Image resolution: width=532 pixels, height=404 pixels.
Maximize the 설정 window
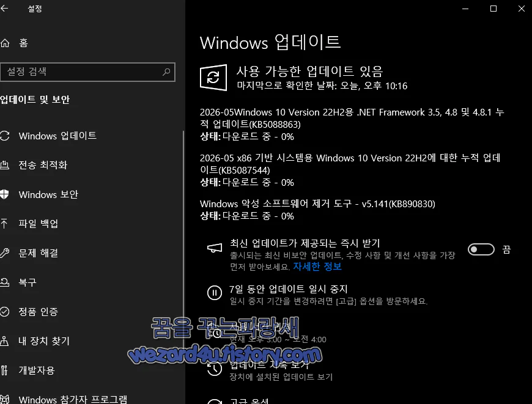pos(493,9)
